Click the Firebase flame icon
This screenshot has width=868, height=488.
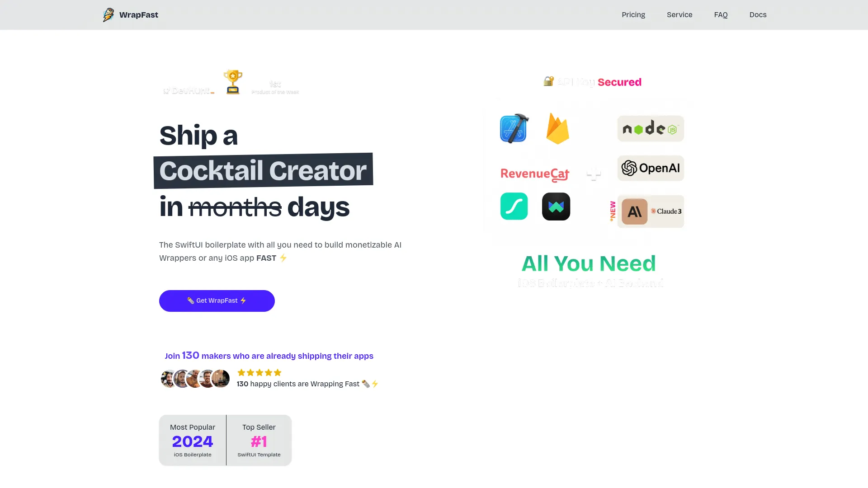point(557,129)
